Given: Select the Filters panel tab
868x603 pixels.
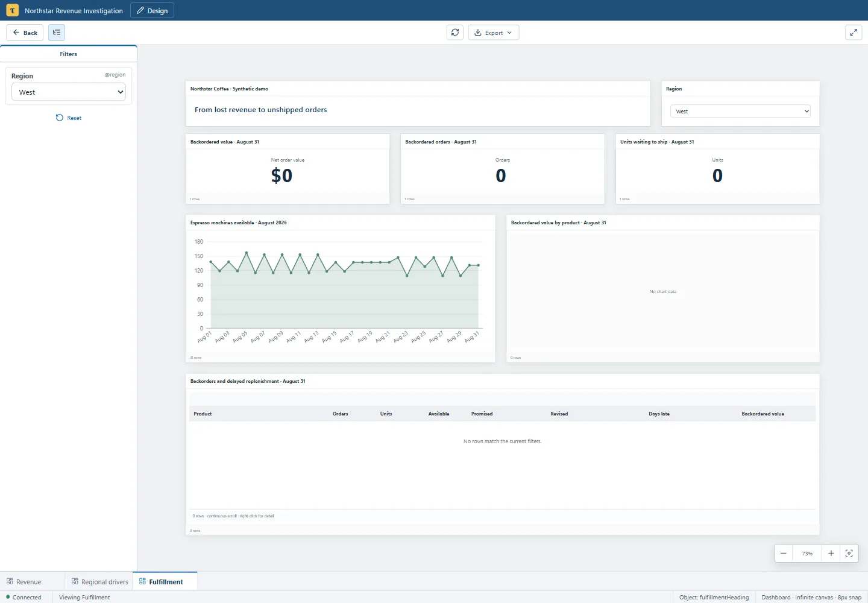Looking at the screenshot, I should point(68,54).
